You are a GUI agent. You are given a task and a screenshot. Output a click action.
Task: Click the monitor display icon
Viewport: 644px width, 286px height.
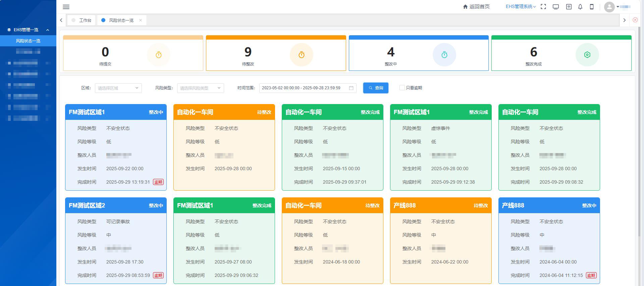pos(556,7)
